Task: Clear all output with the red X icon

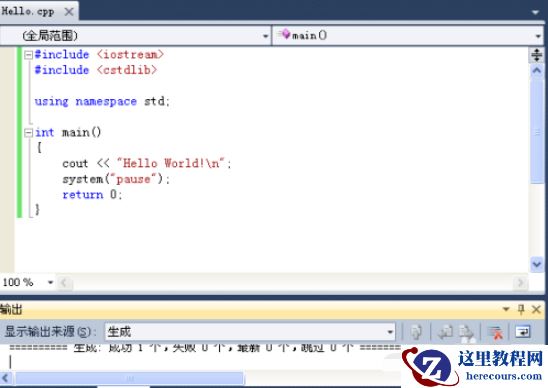Action: coord(495,332)
